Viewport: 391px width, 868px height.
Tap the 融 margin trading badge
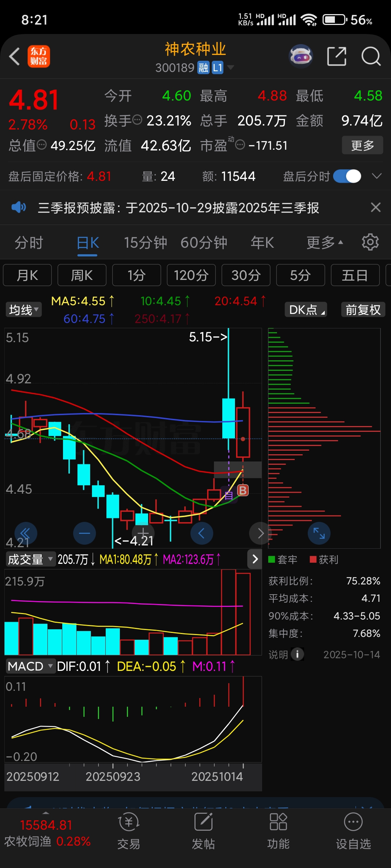click(203, 68)
